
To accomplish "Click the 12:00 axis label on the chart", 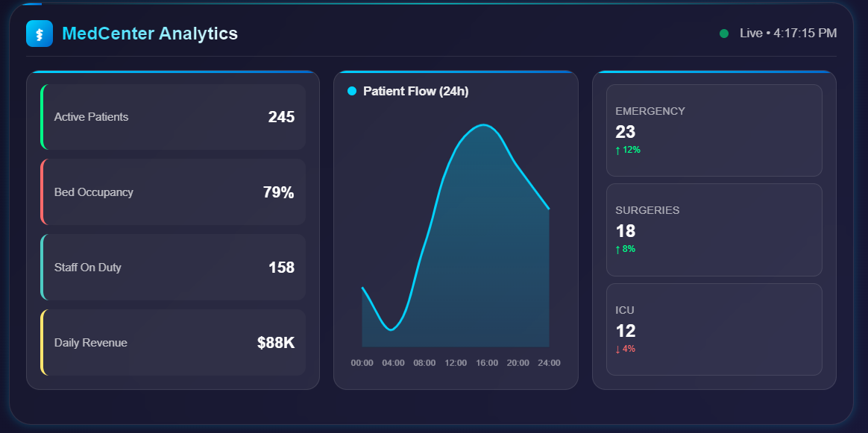I will pos(456,362).
